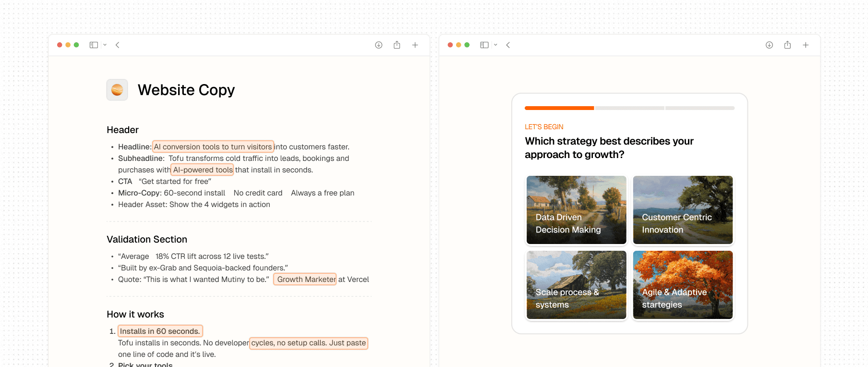Pick Agile & Adaptive strategies card

tap(683, 285)
